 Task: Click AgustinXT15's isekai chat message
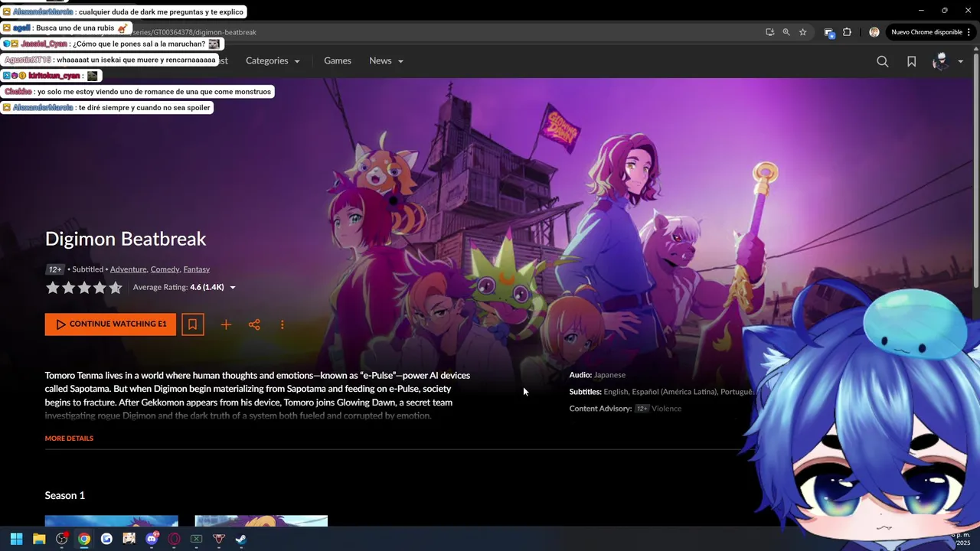coord(109,60)
